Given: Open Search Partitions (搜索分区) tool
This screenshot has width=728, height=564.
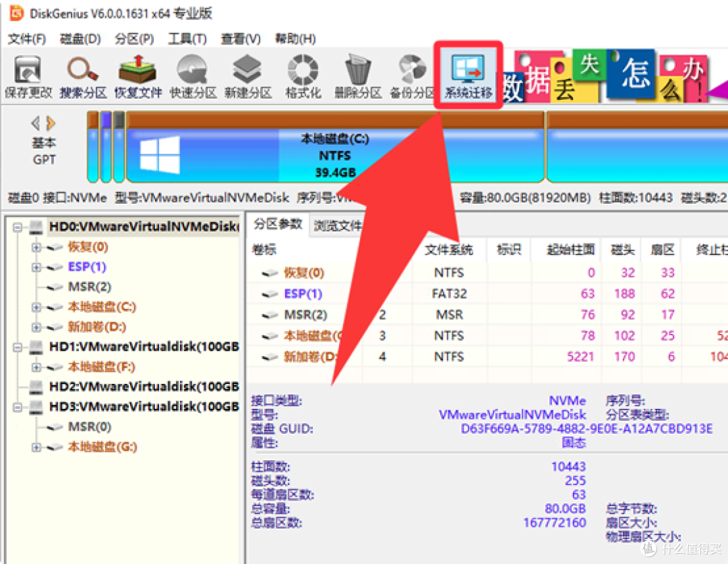Looking at the screenshot, I should coord(83,77).
